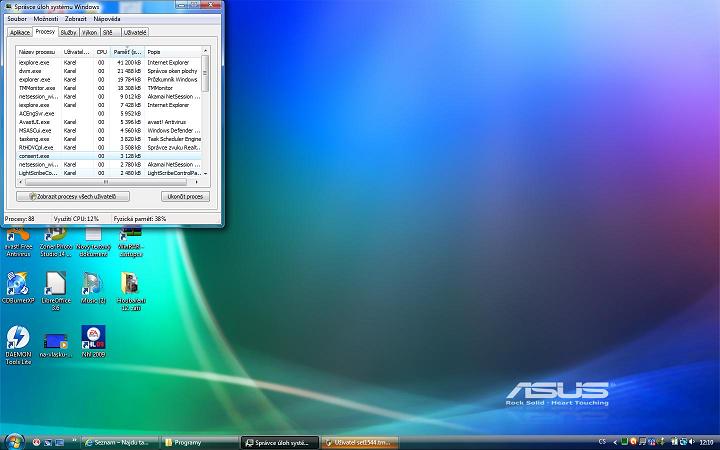Image resolution: width=720 pixels, height=450 pixels.
Task: Select the CDBurnerXP desktop shortcut
Action: (x=18, y=288)
